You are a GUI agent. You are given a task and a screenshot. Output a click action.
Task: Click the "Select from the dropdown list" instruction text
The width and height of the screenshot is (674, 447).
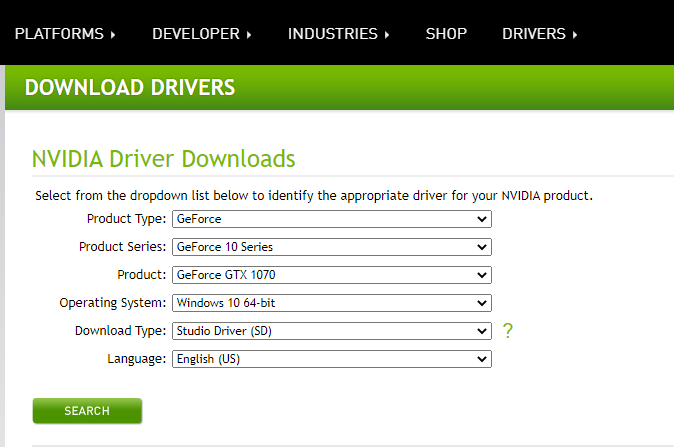click(314, 196)
